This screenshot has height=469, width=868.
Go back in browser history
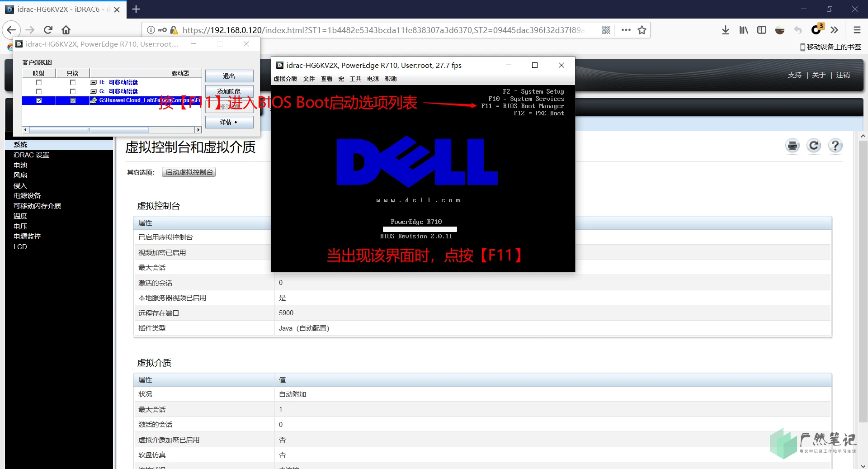[x=11, y=30]
